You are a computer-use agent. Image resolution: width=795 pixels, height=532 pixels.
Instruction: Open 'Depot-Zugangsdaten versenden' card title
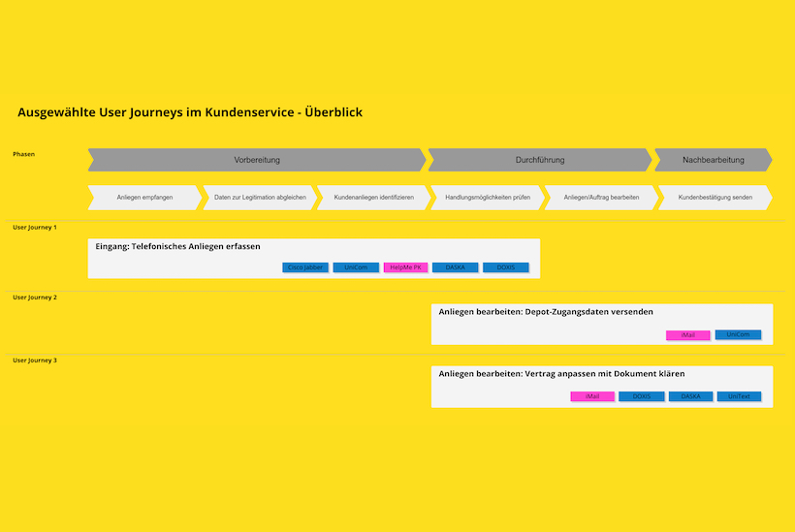coord(546,312)
